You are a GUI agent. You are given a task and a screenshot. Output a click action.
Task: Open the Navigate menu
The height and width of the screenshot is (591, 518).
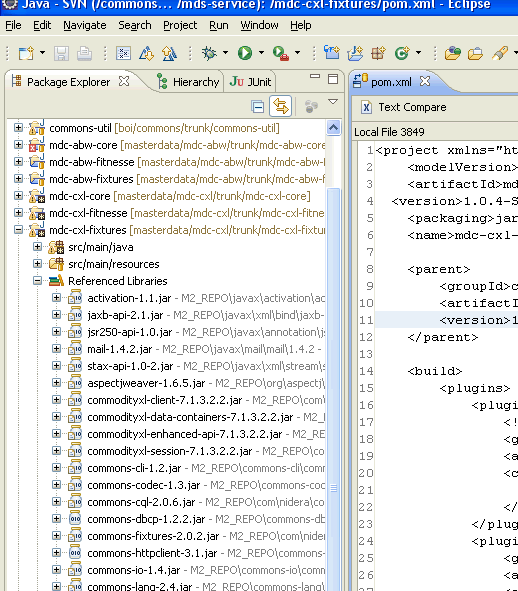85,25
